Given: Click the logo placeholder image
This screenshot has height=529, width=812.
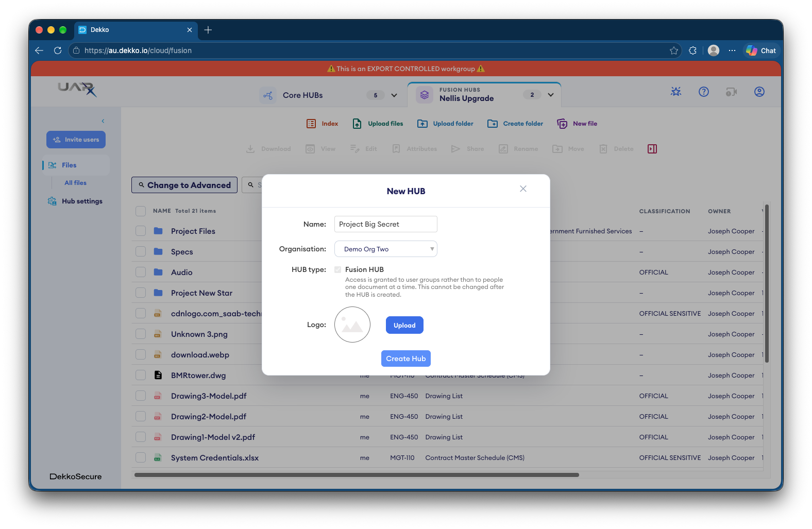Looking at the screenshot, I should (352, 325).
